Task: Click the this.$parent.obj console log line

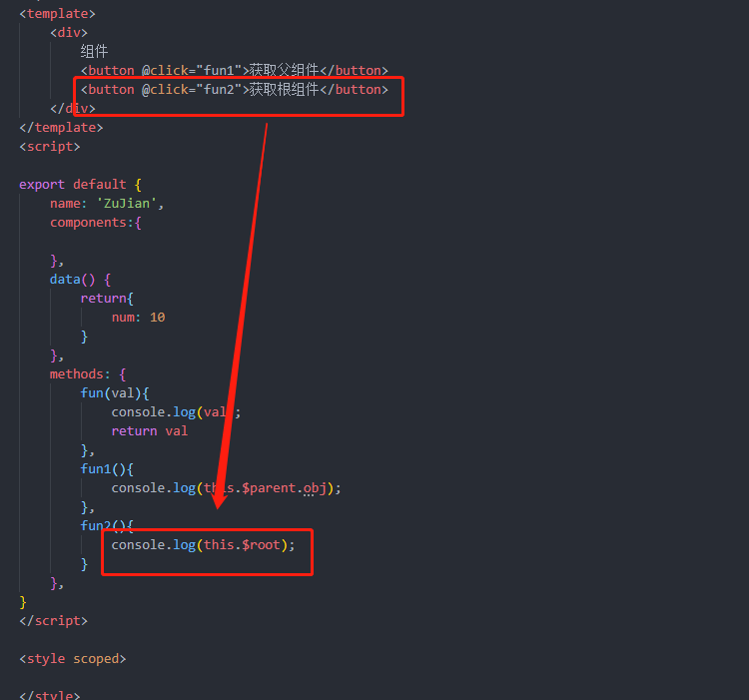Action: [x=227, y=488]
